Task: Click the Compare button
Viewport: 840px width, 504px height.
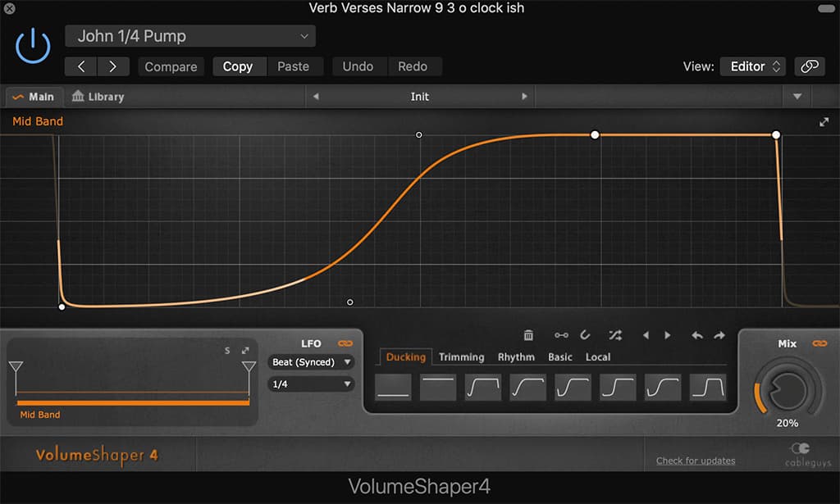Action: [x=171, y=66]
